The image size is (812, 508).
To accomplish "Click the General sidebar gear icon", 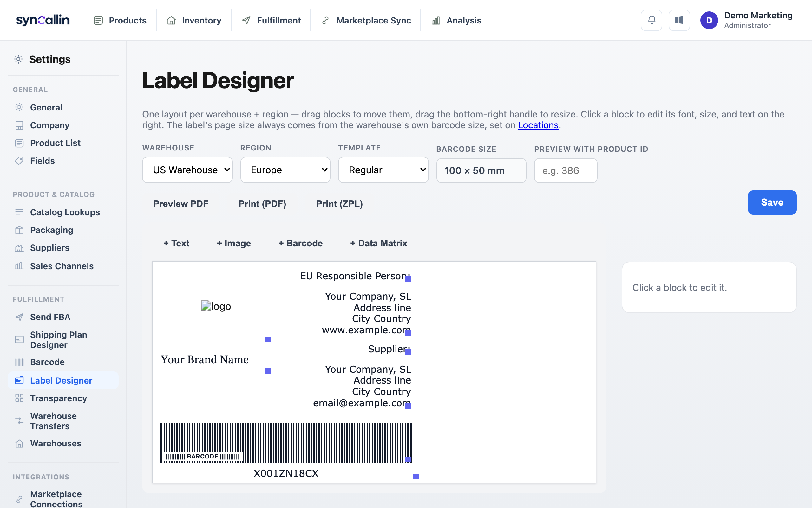I will pos(19,107).
